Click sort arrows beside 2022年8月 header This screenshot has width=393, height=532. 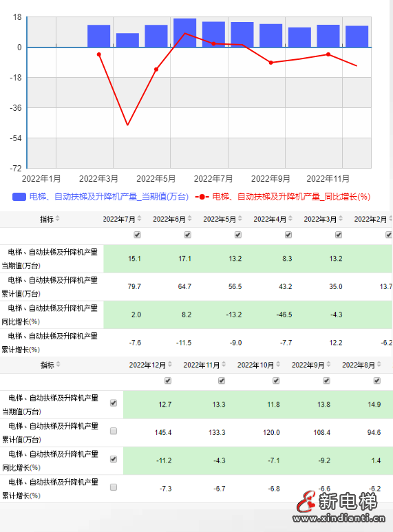tap(379, 364)
